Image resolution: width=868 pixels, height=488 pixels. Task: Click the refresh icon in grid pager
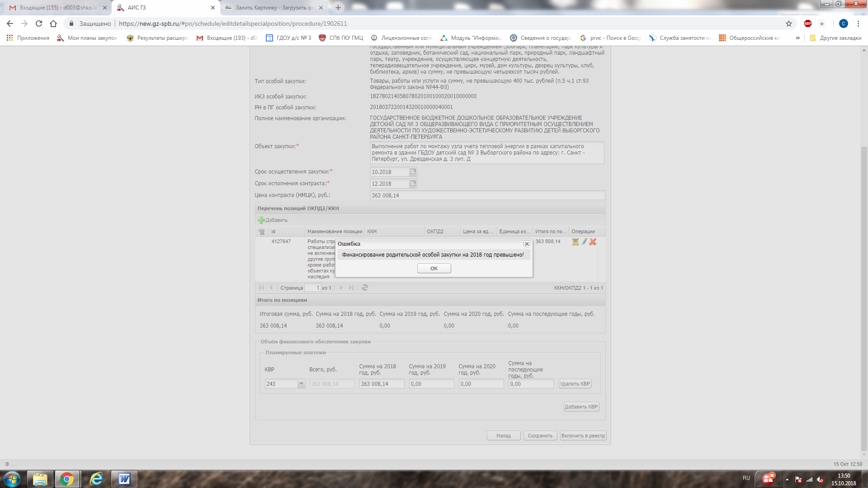pyautogui.click(x=365, y=287)
